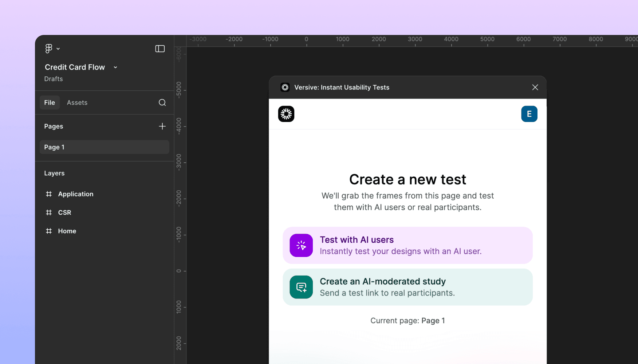Select the File tab
Viewport: 638px width, 364px height.
tap(50, 102)
